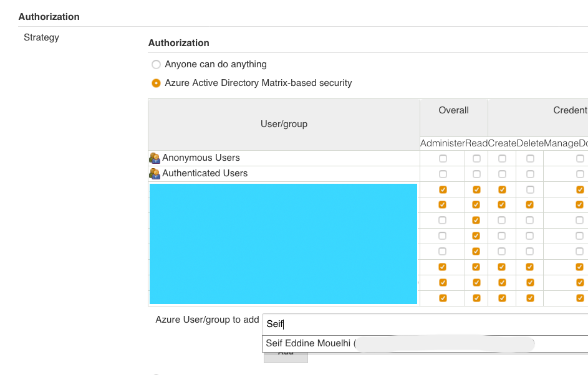
Task: Toggle Read checkbox in the bottom matrix row
Action: click(x=476, y=298)
